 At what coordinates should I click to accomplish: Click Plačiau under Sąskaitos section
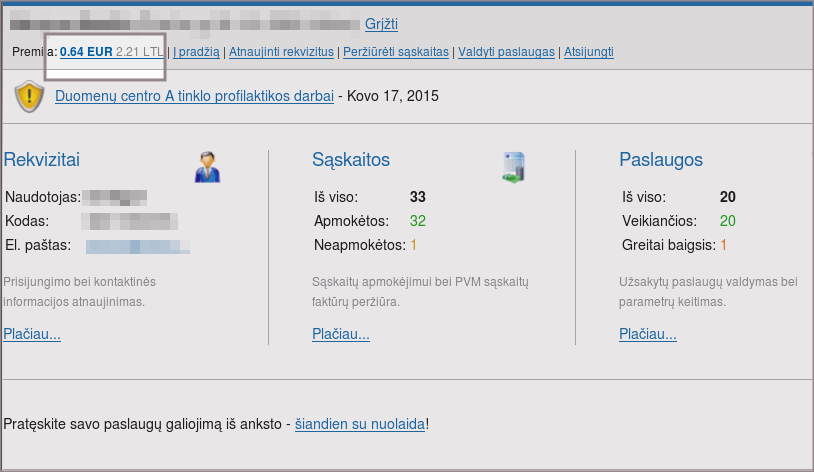pos(341,334)
